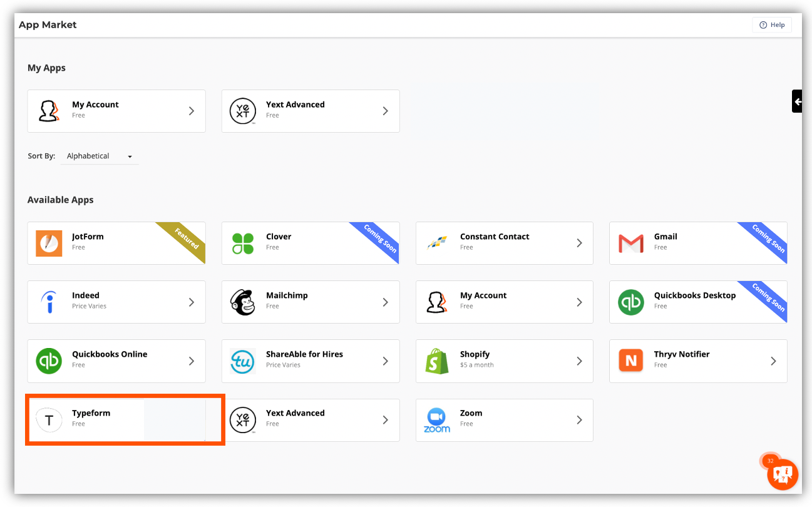Click the Gmail envelope icon
The image size is (812, 507).
[630, 243]
